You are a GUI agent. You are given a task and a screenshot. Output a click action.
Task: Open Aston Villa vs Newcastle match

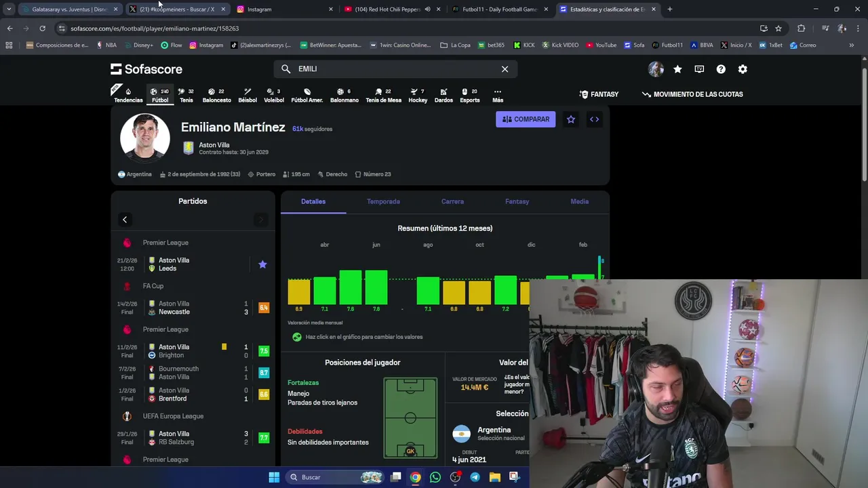(193, 308)
